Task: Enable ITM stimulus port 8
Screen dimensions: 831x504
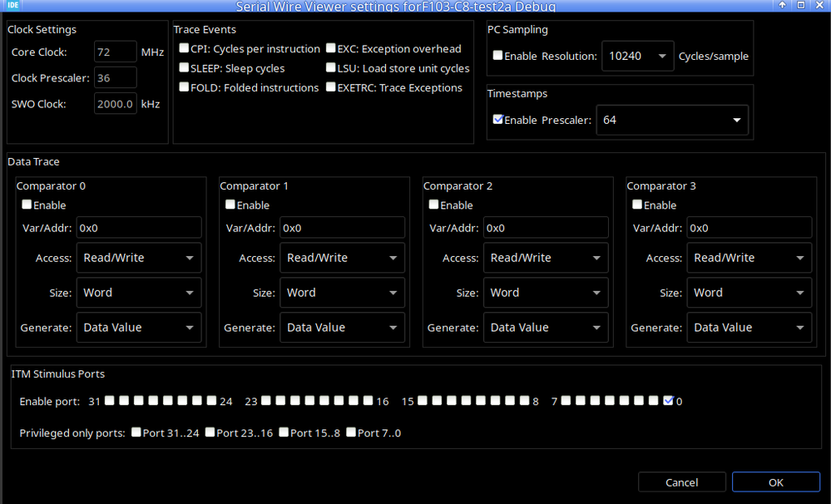Action: click(525, 401)
